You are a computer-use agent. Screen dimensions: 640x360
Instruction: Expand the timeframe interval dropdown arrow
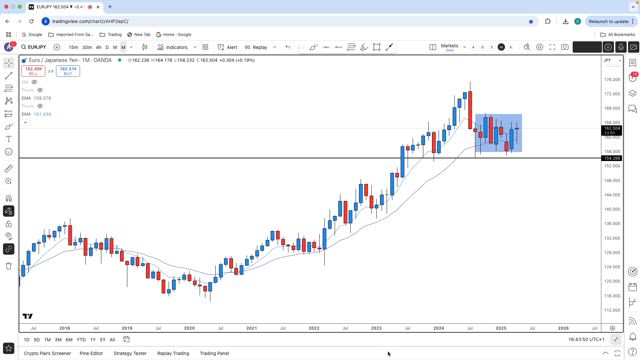131,47
